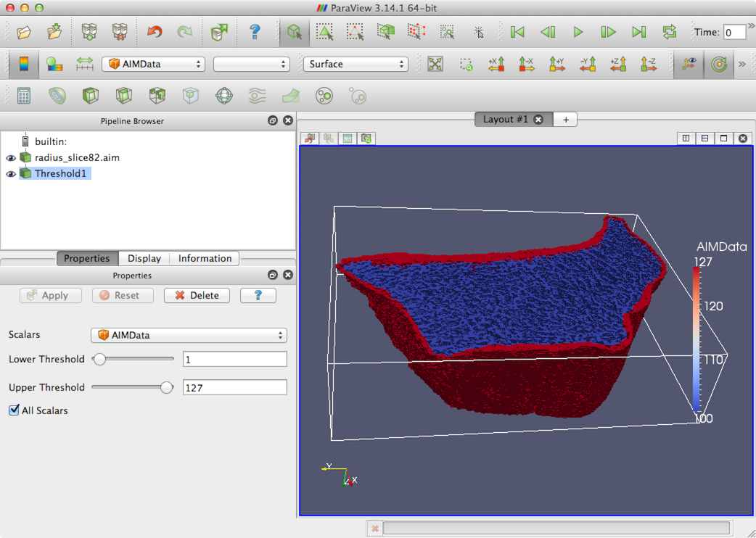
Task: Undo the last action
Action: [155, 32]
